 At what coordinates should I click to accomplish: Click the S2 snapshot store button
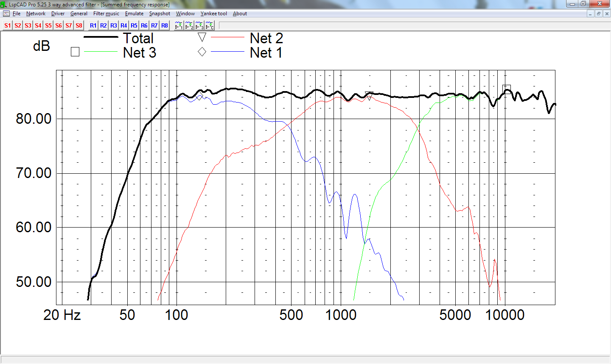18,25
